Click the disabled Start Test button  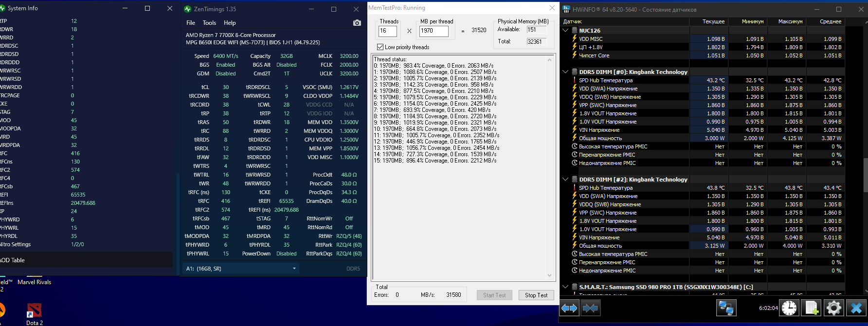coord(494,295)
